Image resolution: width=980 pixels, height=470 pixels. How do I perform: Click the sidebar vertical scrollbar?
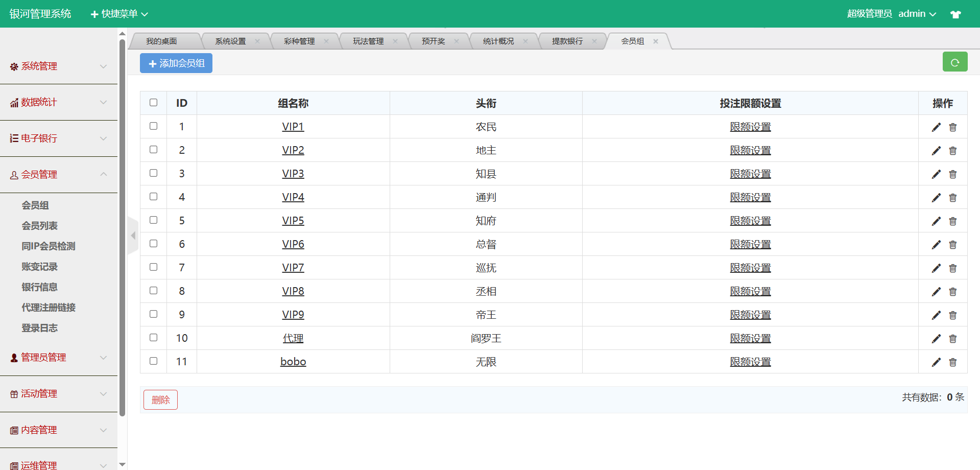(122, 230)
